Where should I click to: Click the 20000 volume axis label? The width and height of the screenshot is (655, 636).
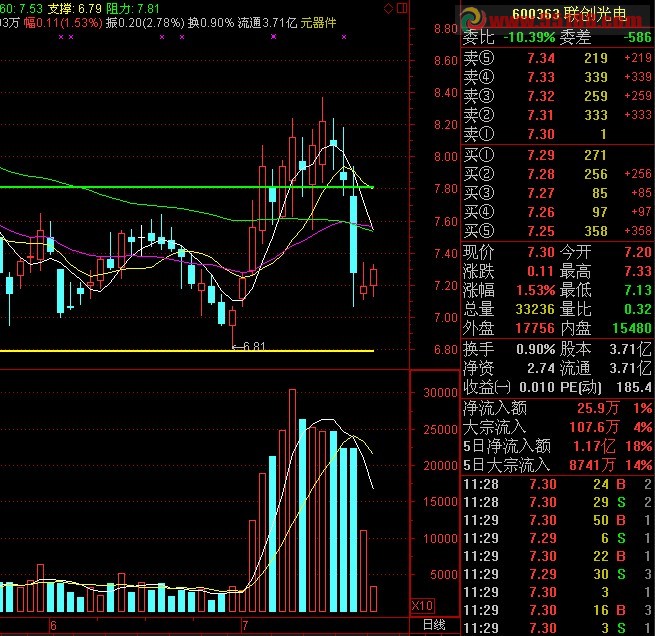[441, 465]
